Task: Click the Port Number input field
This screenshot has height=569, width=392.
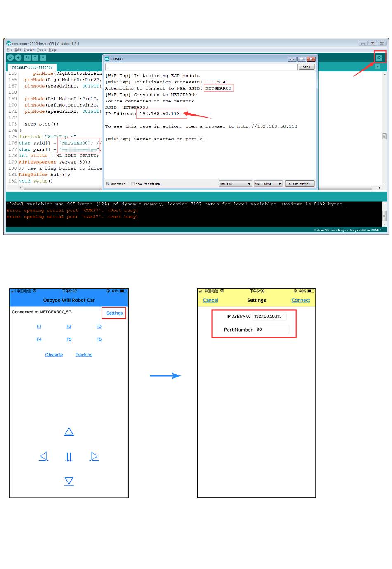Action: (272, 330)
